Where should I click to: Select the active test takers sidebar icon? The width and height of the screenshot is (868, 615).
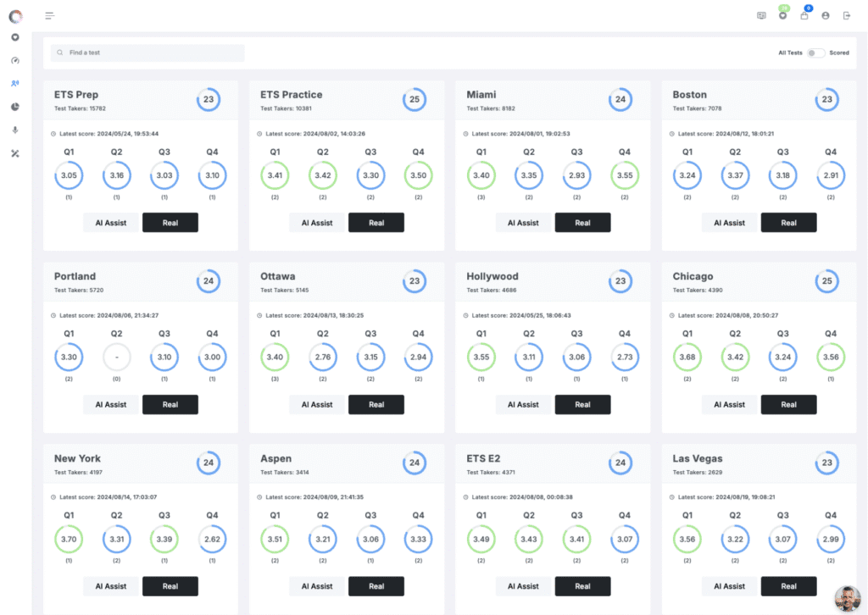(x=15, y=83)
